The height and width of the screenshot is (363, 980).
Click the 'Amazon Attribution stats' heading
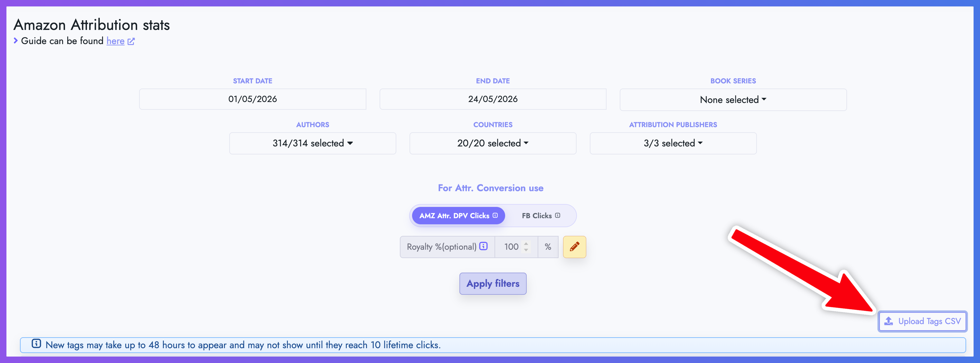(x=92, y=25)
